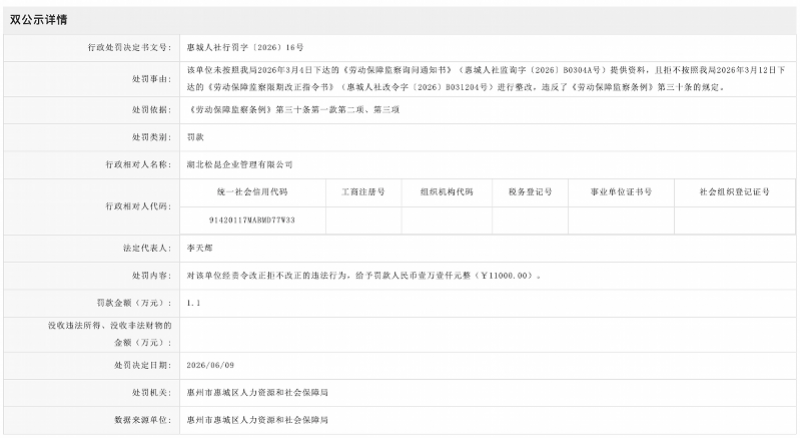Click the 统一社会信用代码 column header
The height and width of the screenshot is (438, 800).
coord(253,192)
